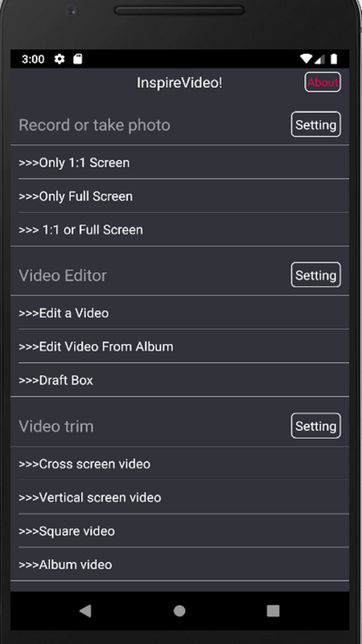The image size is (362, 644).
Task: Tap the Android back navigation icon
Action: pos(85,611)
